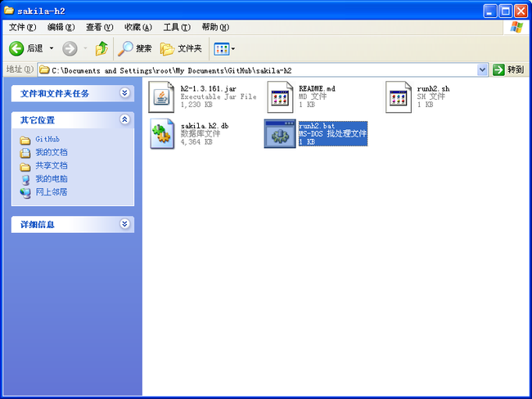Image resolution: width=532 pixels, height=399 pixels.
Task: Click the 其它位置 panel title
Action: (38, 120)
